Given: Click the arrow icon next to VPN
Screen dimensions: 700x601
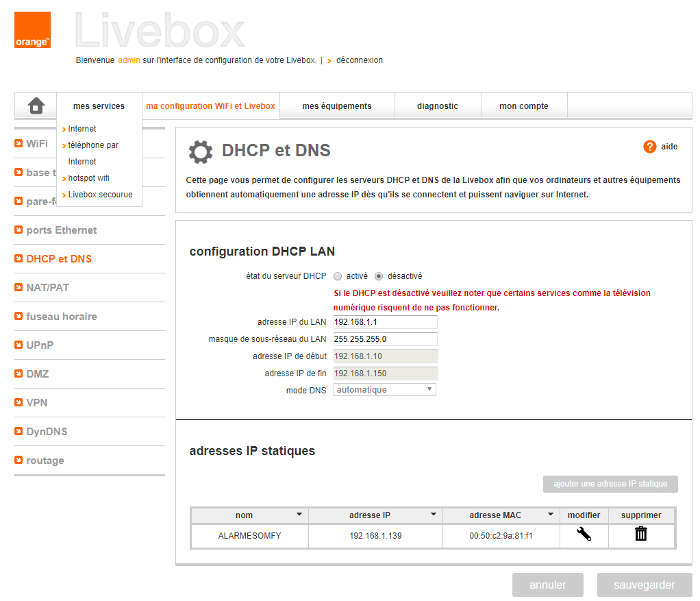Looking at the screenshot, I should (19, 403).
